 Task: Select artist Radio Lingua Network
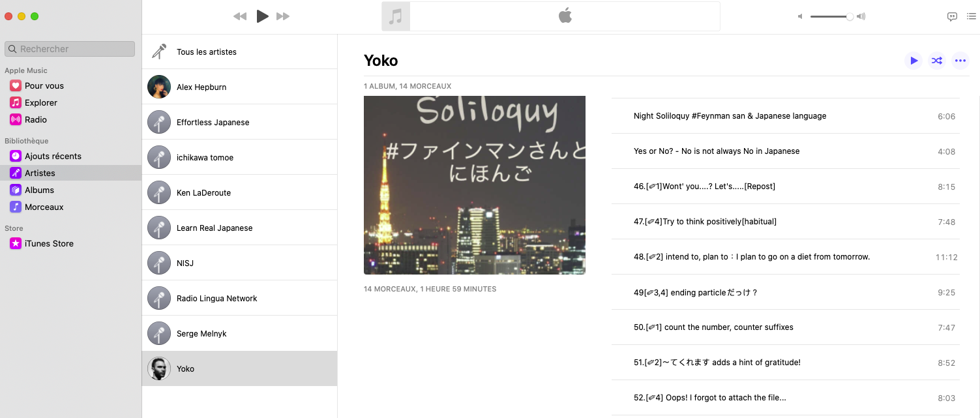tap(239, 298)
